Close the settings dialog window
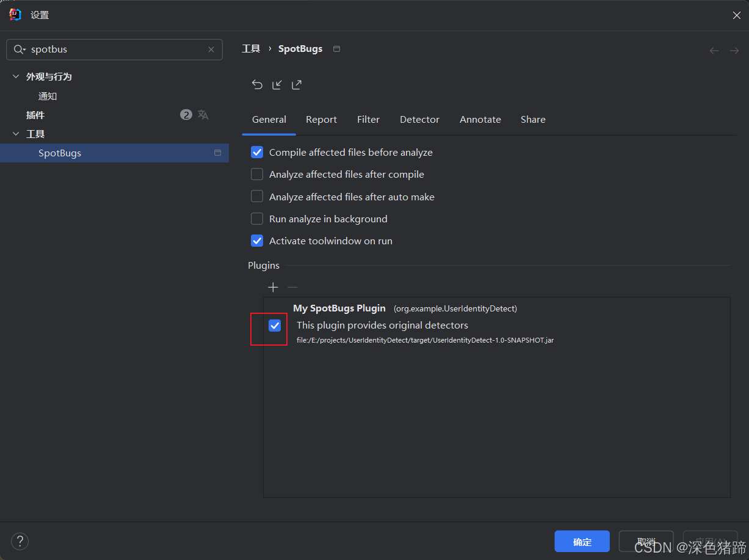The width and height of the screenshot is (749, 560). [x=737, y=15]
